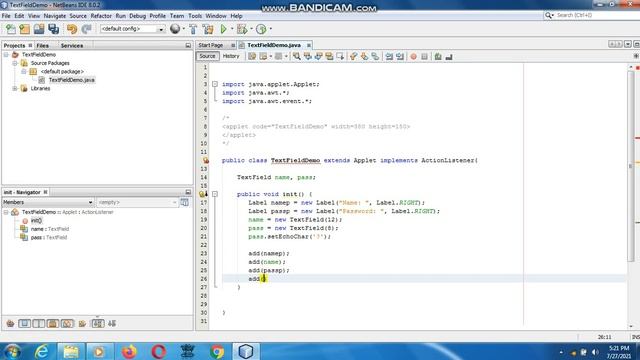Click the browser globe icon in main toolbar

click(175, 29)
